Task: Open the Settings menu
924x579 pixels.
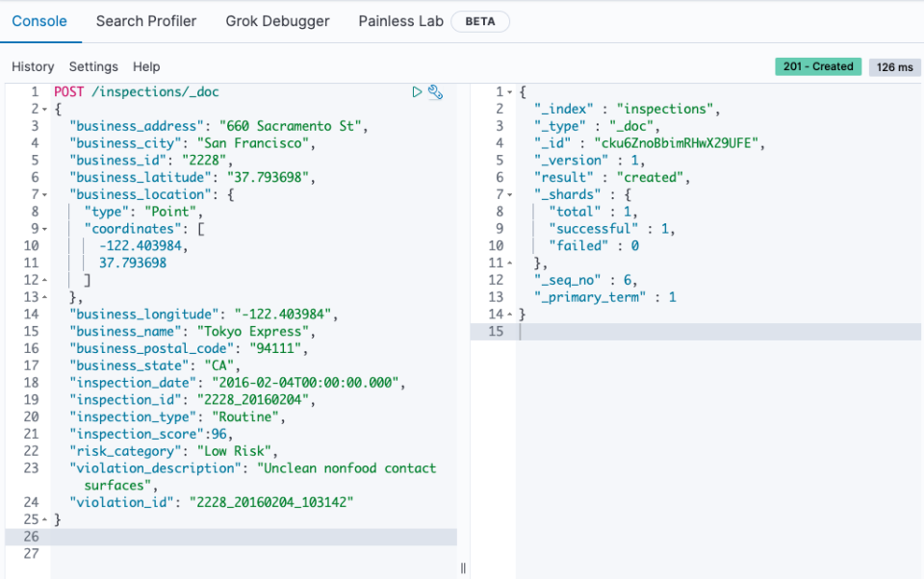Action: click(92, 66)
